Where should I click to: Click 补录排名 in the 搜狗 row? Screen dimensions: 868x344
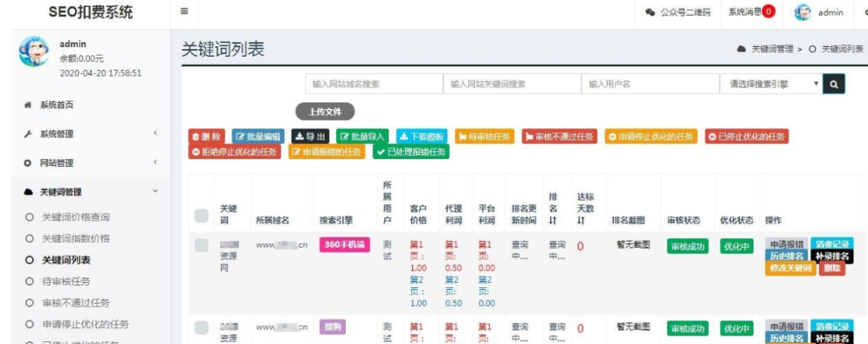(x=832, y=338)
